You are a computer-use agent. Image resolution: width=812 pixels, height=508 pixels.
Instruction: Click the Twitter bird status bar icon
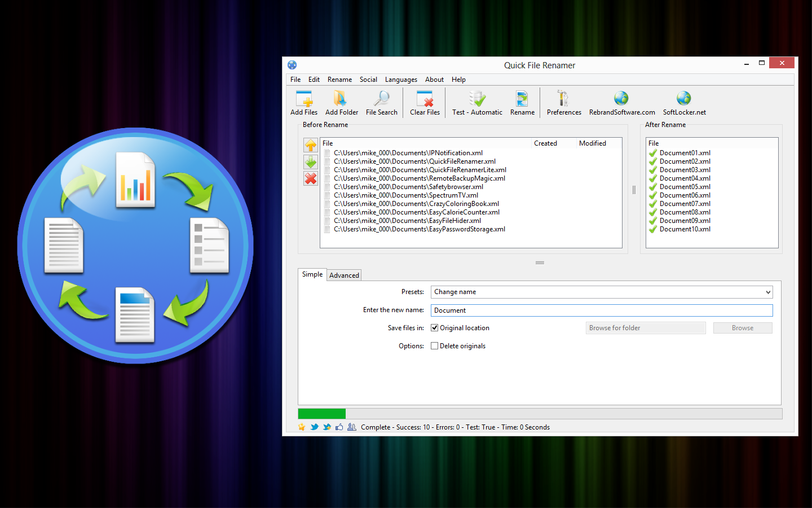tap(314, 427)
